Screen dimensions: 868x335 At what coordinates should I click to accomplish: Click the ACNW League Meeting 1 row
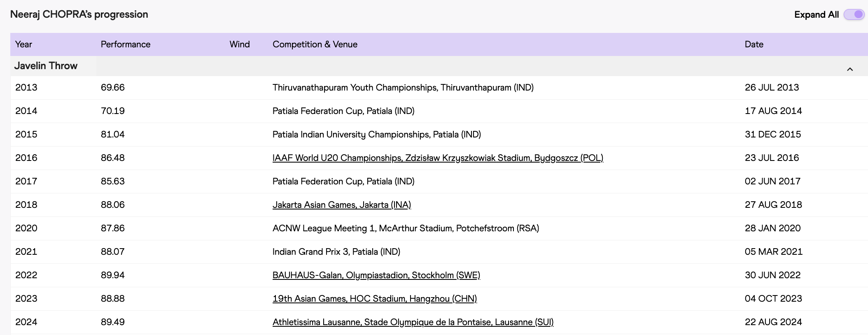[439, 228]
